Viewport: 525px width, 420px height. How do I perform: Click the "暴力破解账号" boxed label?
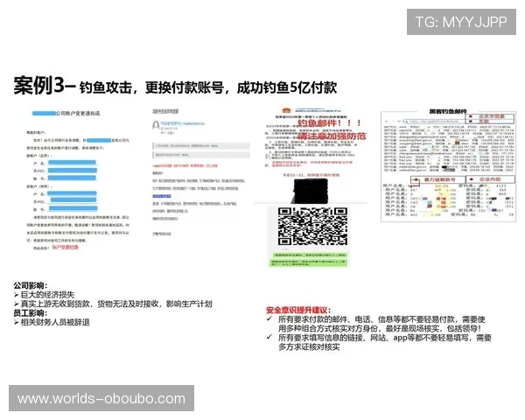pyautogui.click(x=437, y=180)
